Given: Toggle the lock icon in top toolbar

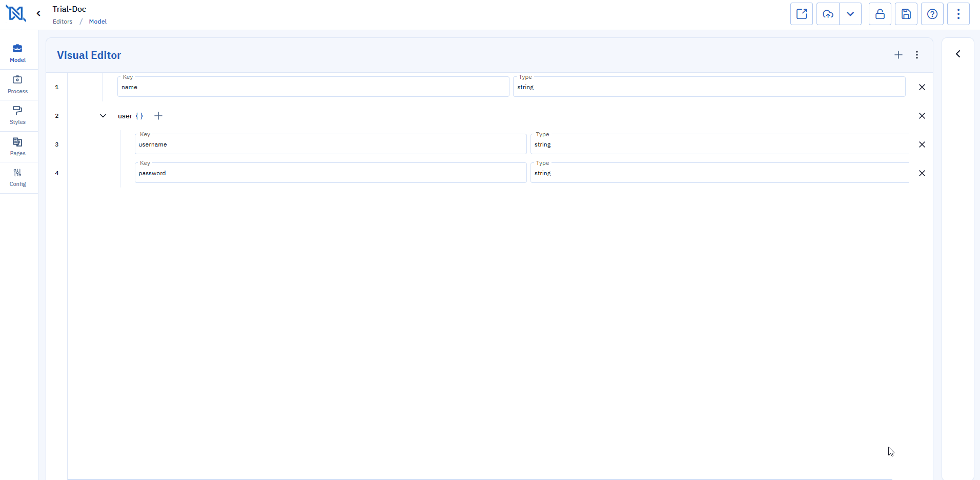Looking at the screenshot, I should [x=880, y=14].
